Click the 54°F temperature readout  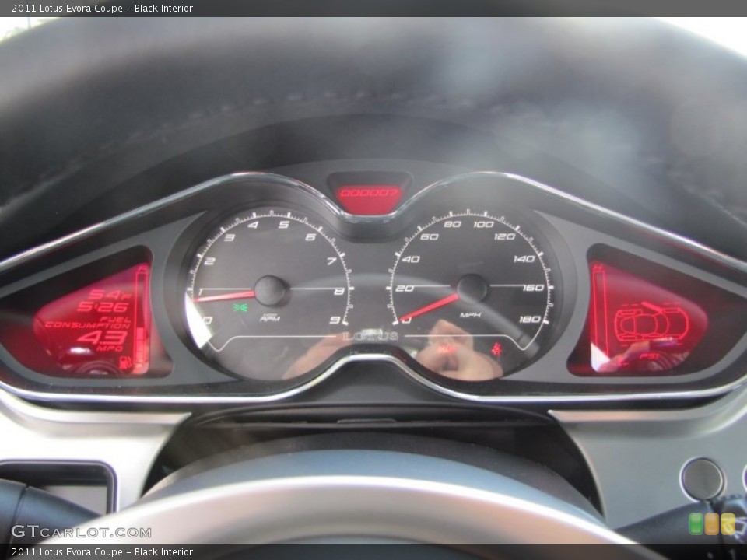click(110, 294)
